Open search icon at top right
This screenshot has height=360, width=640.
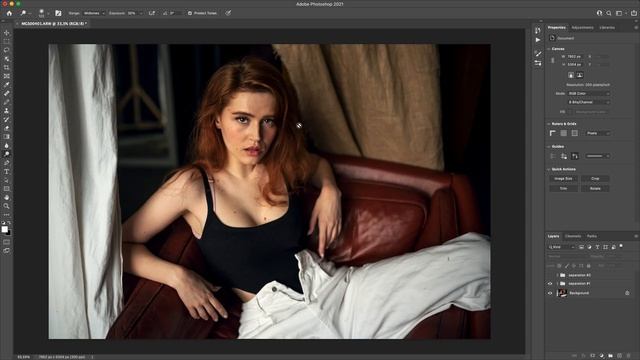(x=609, y=13)
